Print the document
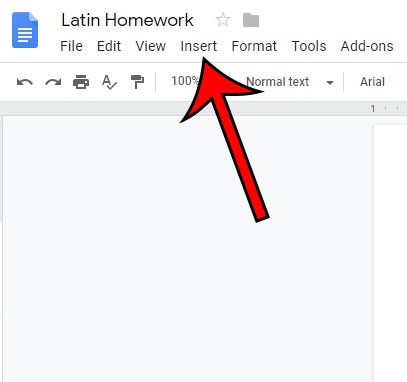Screen dimensions: 407x382 81,82
